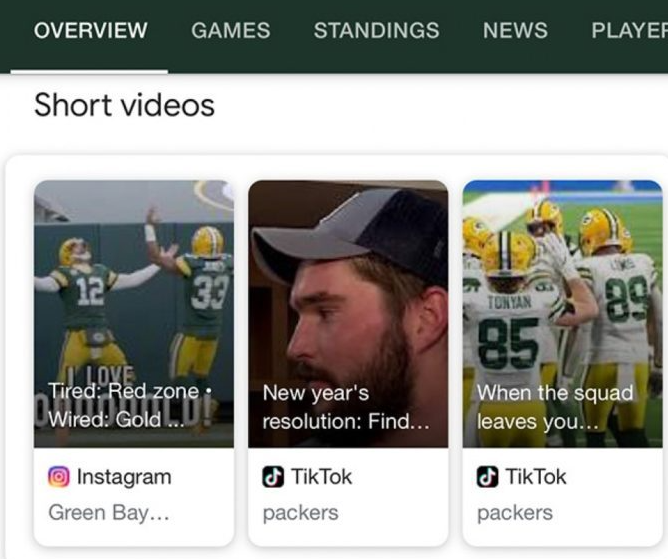The image size is (668, 559).
Task: Open the Overview tab
Action: (91, 30)
